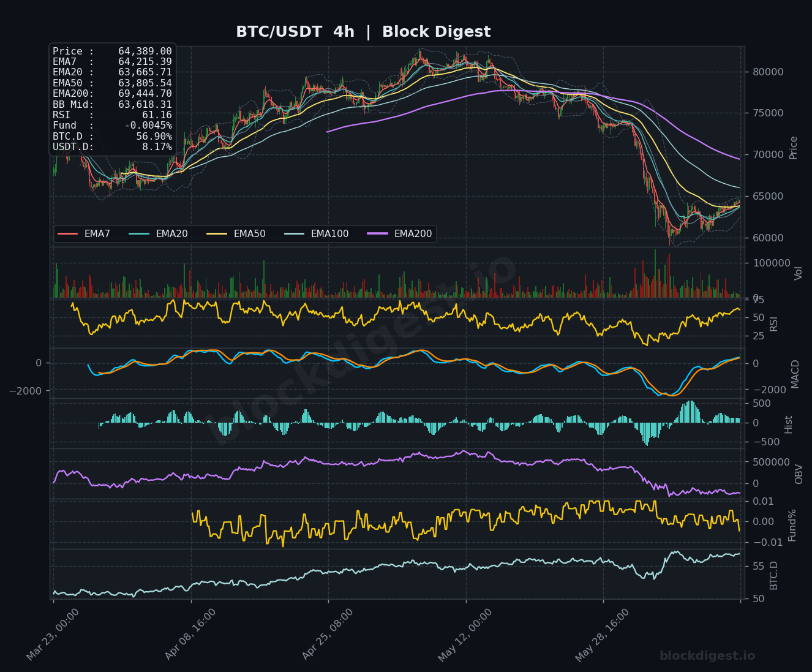The width and height of the screenshot is (812, 672).
Task: Click the 'EMA200: 69,444.70' stats row
Action: (112, 94)
